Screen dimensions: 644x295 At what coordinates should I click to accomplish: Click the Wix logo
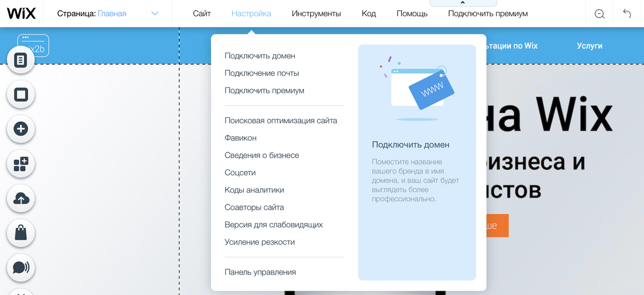(x=21, y=13)
